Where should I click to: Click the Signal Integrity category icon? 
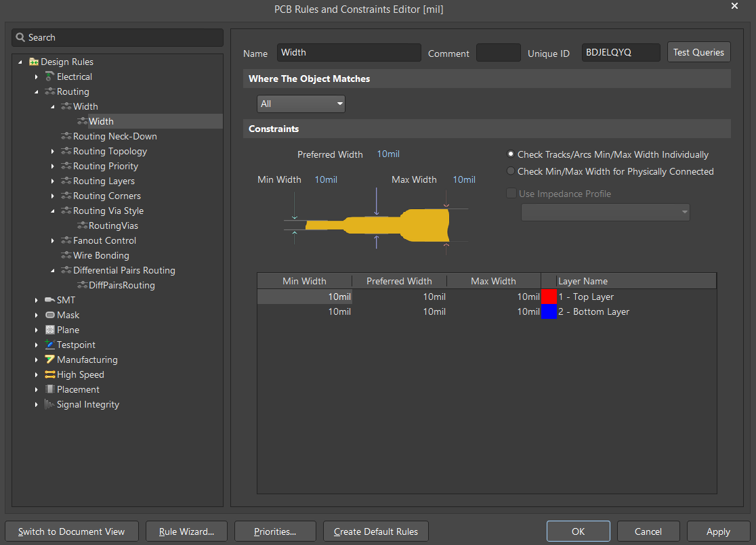[49, 404]
